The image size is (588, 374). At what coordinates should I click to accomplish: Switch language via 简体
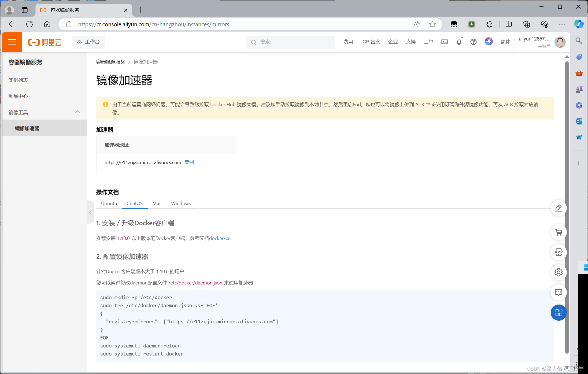tap(505, 42)
